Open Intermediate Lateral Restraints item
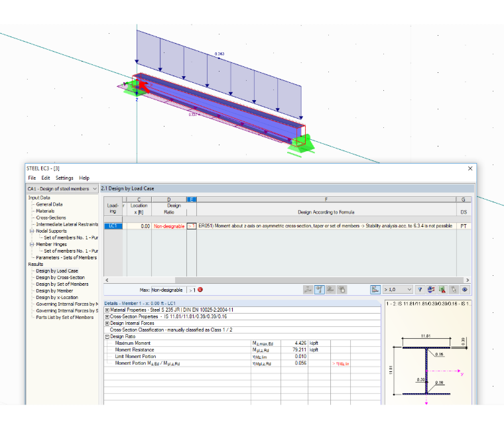Screen dimensions: 504x429 tap(67, 224)
